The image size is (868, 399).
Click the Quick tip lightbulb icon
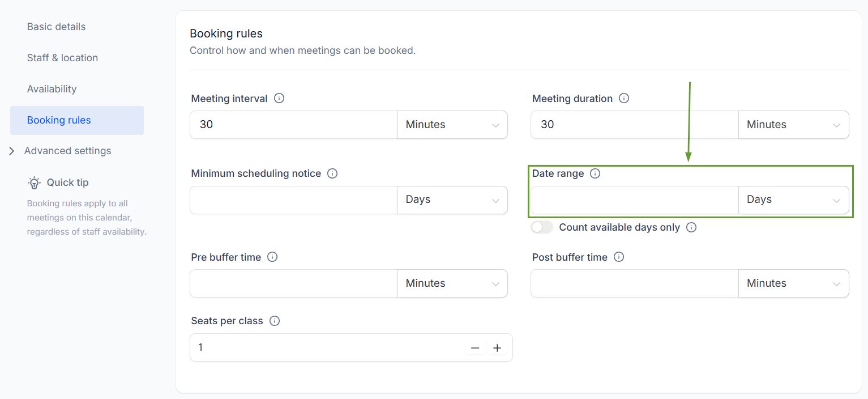tap(35, 182)
